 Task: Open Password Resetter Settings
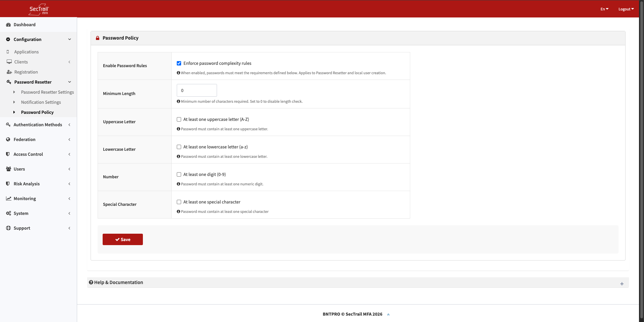click(47, 92)
